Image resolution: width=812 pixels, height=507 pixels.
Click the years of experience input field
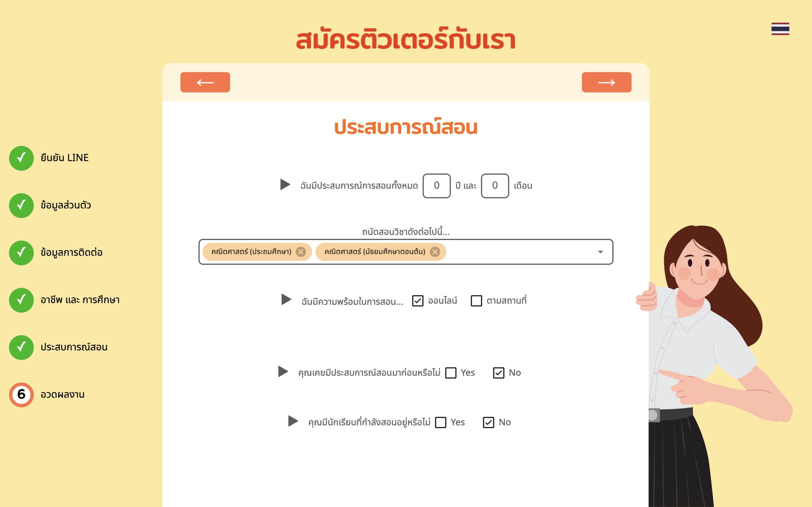[436, 186]
